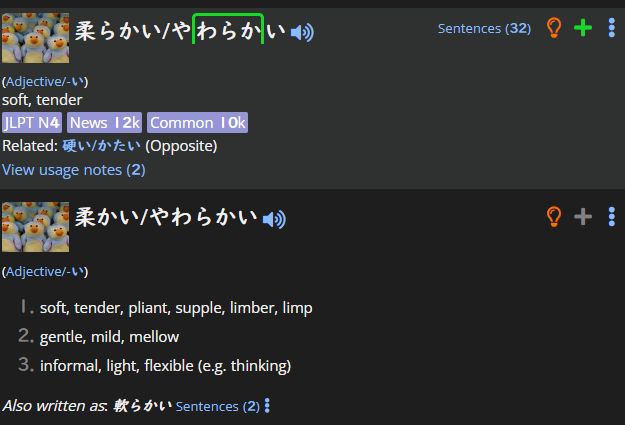Click the Adjective/-い link in first entry

(x=45, y=82)
